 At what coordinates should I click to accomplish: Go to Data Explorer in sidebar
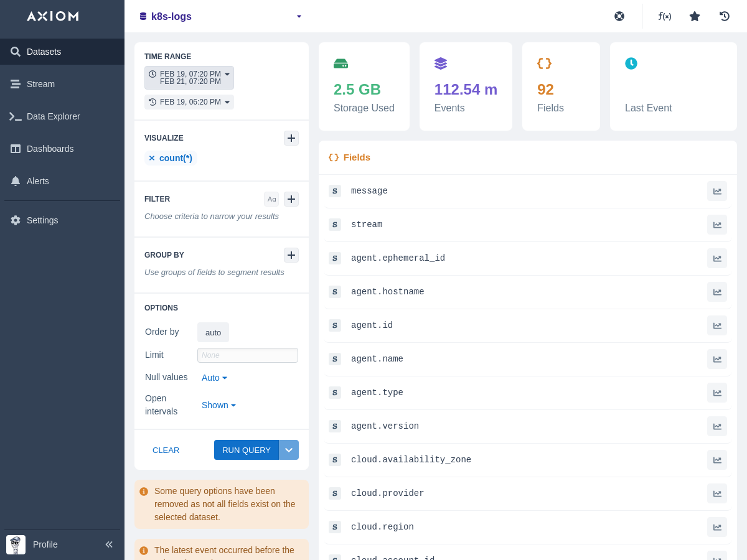[x=53, y=116]
